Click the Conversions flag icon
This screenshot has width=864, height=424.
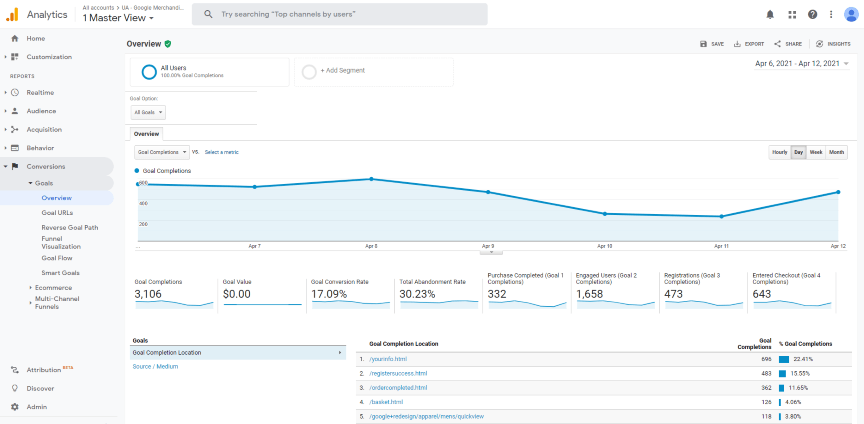point(15,167)
